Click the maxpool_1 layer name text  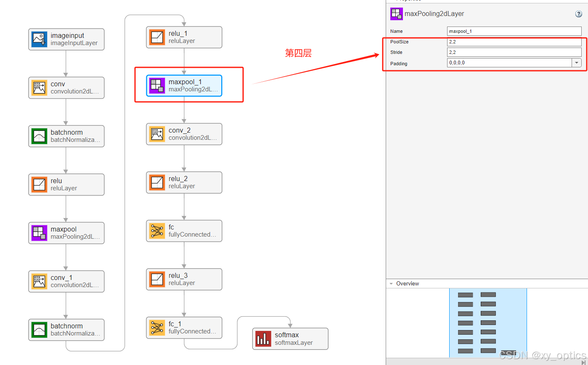tap(185, 82)
